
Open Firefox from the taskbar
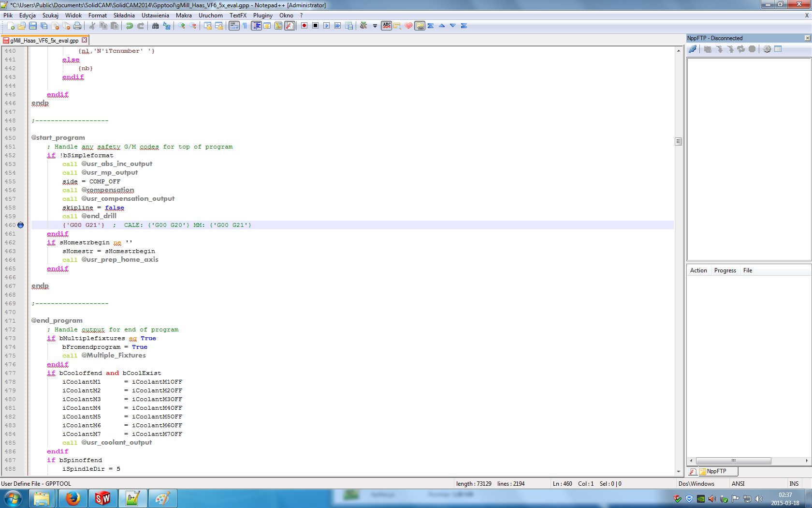pos(73,498)
